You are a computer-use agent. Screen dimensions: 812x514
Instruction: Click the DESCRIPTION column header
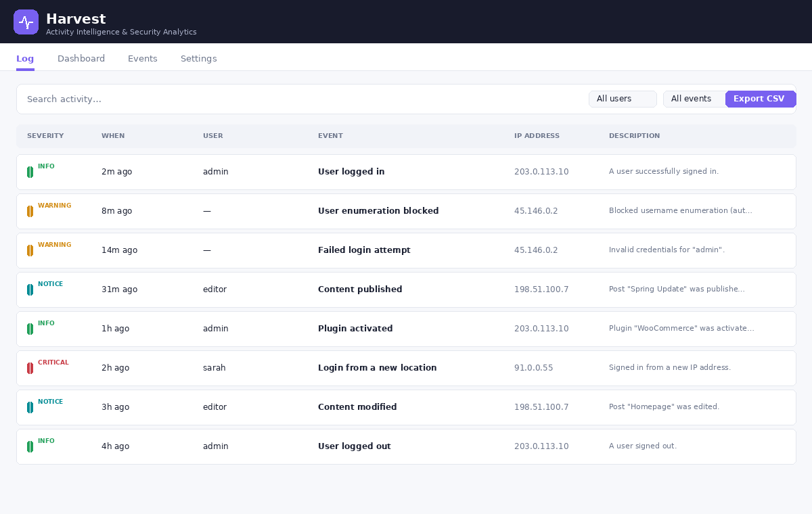tap(634, 136)
